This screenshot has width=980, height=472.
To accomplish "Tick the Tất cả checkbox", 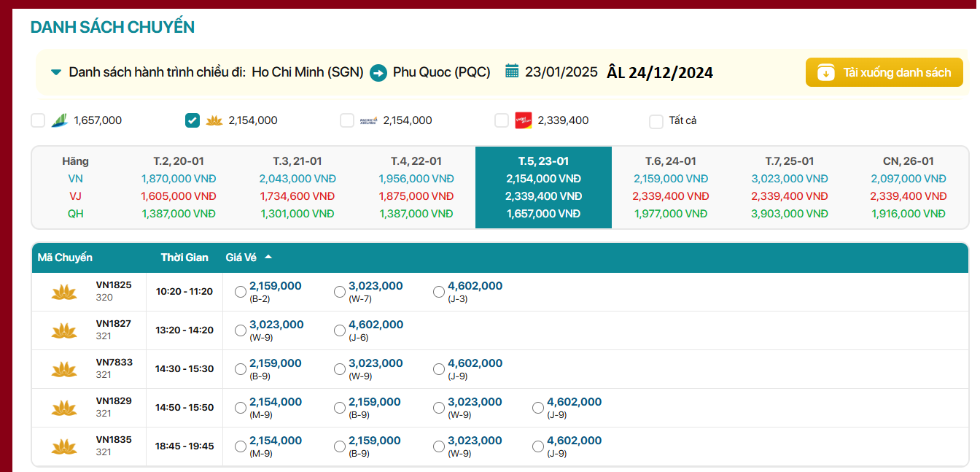I will coord(656,120).
